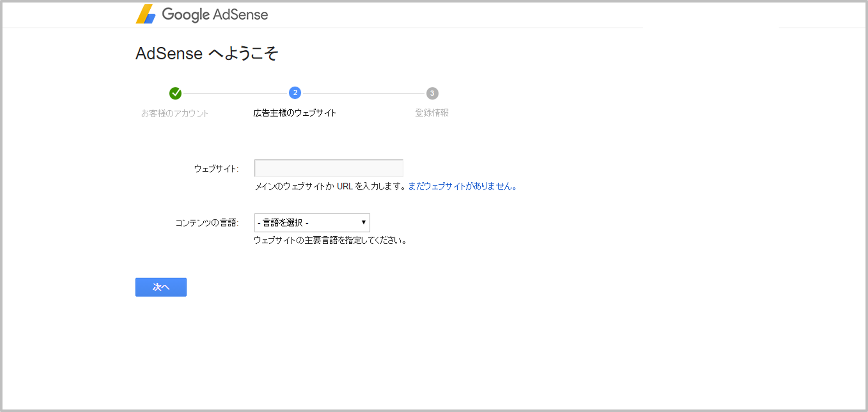868x412 pixels.
Task: Select the 広告主様のウェブサイト step label
Action: 295,113
